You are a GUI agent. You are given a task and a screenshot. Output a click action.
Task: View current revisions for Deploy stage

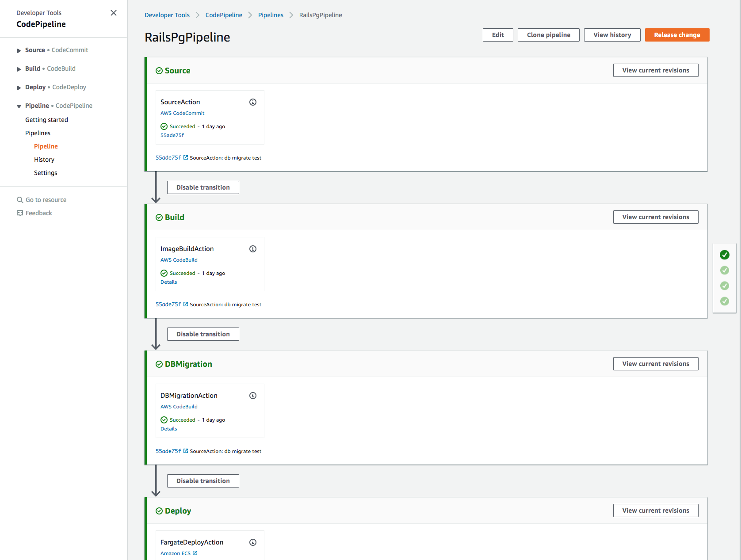[x=656, y=510]
